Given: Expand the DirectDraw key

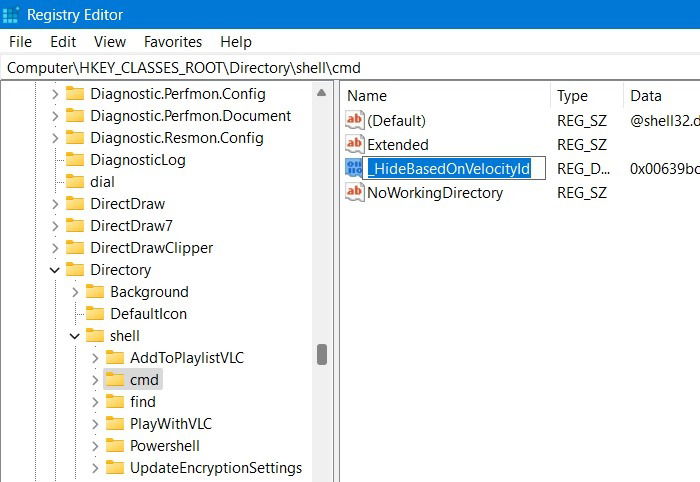Looking at the screenshot, I should click(x=55, y=204).
